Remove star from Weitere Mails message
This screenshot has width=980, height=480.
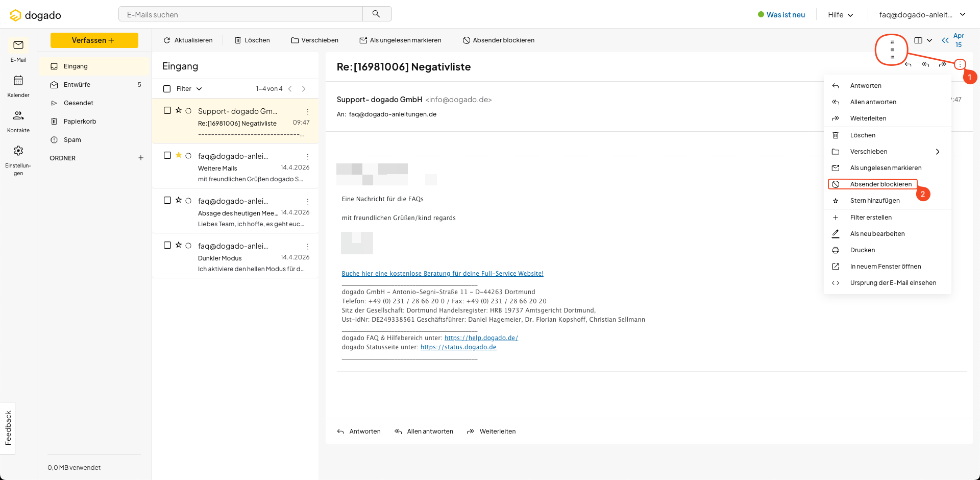pos(179,155)
